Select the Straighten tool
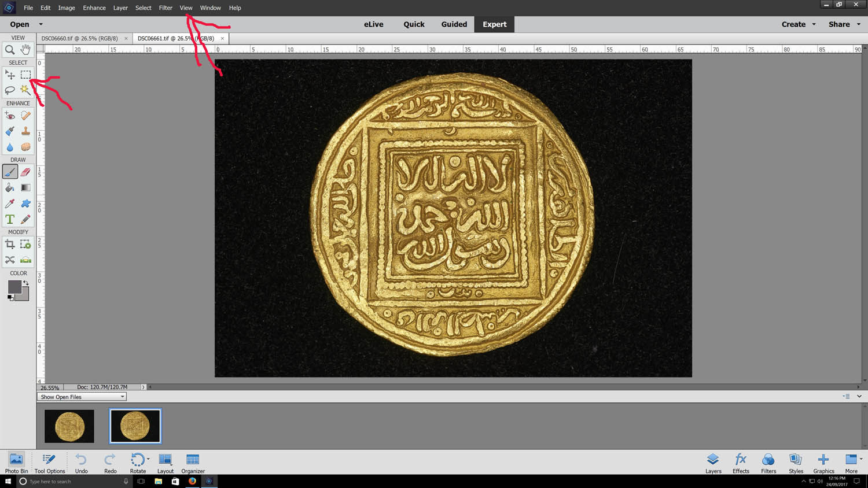868x488 pixels. click(25, 260)
